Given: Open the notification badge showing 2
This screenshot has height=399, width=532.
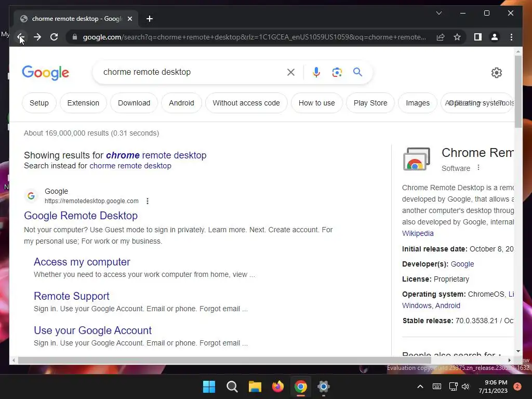Looking at the screenshot, I should pyautogui.click(x=517, y=387).
